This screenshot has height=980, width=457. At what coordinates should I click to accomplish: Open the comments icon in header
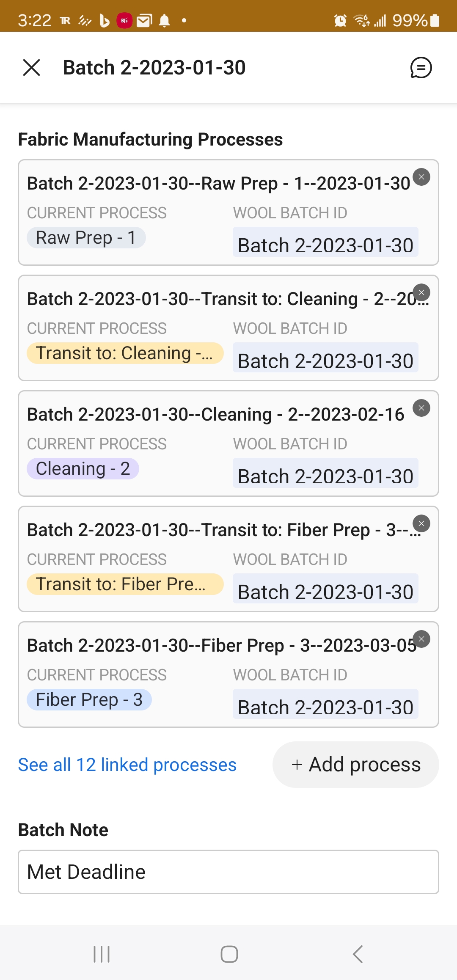point(421,68)
